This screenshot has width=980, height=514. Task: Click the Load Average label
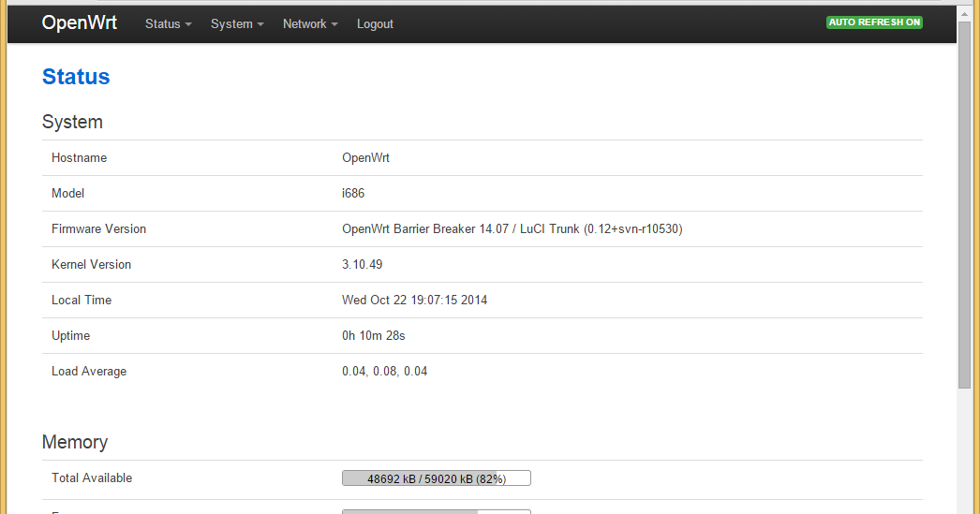[x=89, y=372]
